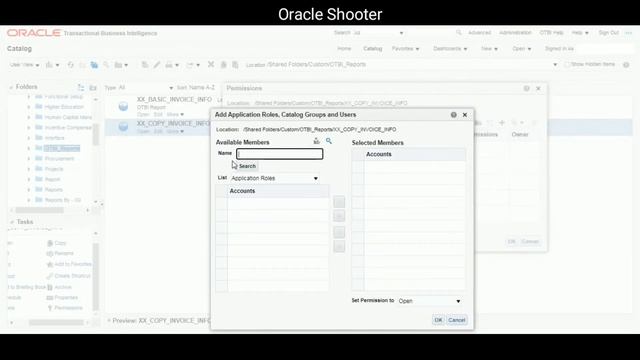
Task: Open the List dropdown showing Application Roles
Action: pos(274,178)
